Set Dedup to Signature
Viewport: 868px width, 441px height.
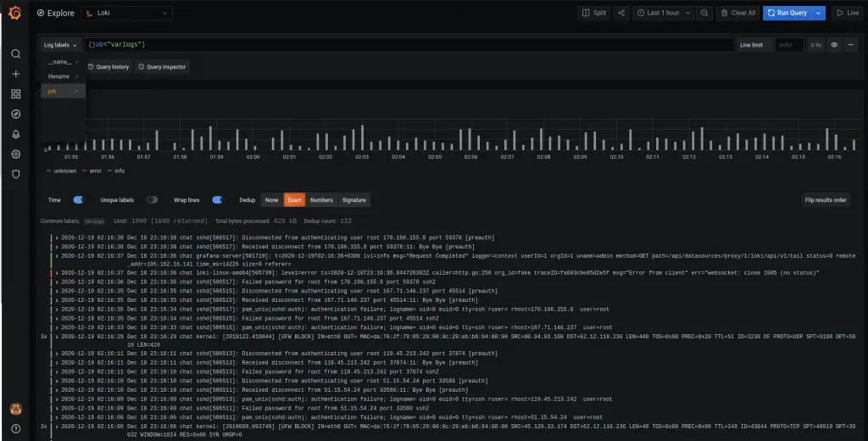353,200
